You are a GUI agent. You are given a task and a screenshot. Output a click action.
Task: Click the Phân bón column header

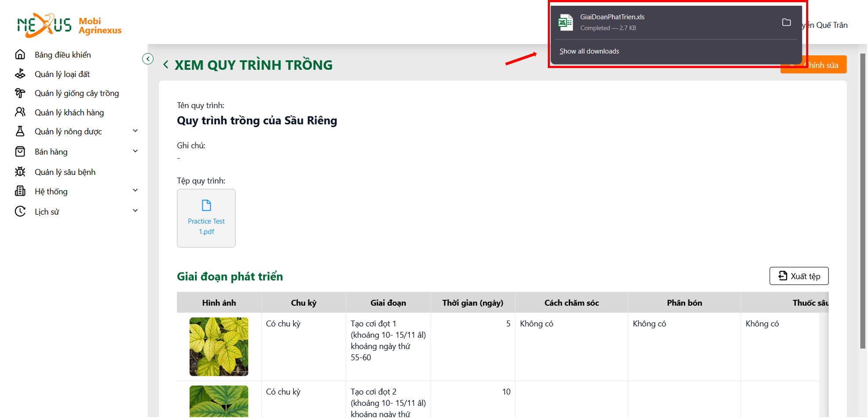(684, 303)
